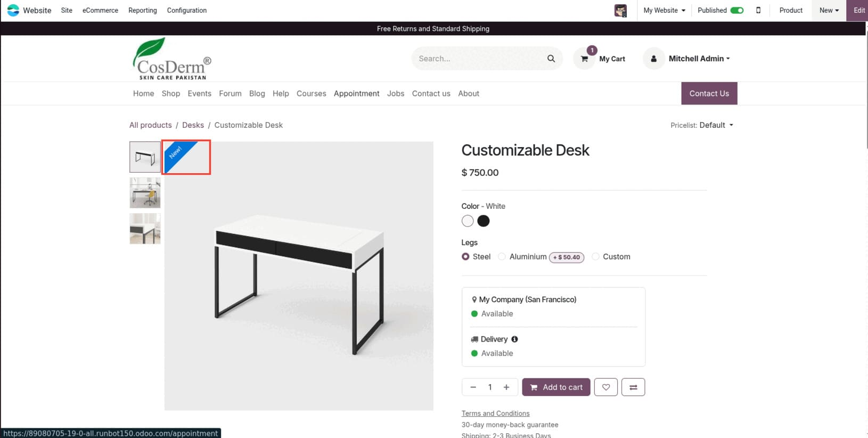Image resolution: width=868 pixels, height=438 pixels.
Task: Add desk to wishlist heart icon
Action: point(606,387)
